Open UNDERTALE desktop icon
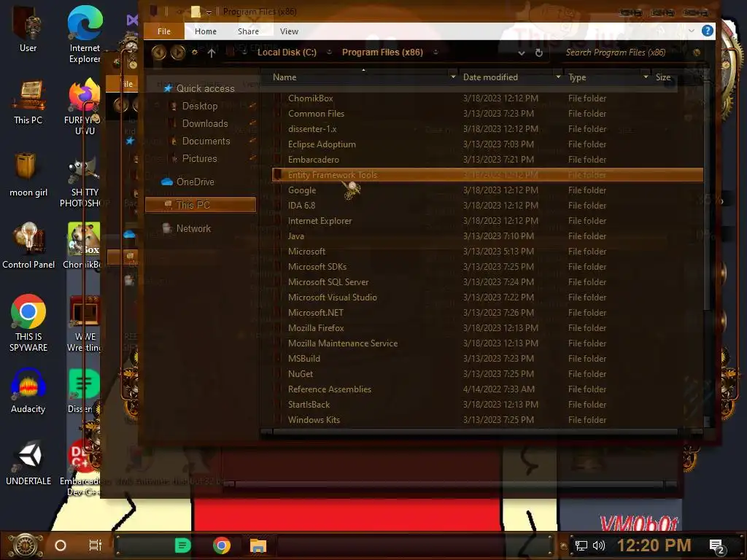This screenshot has height=560, width=747. (28, 463)
